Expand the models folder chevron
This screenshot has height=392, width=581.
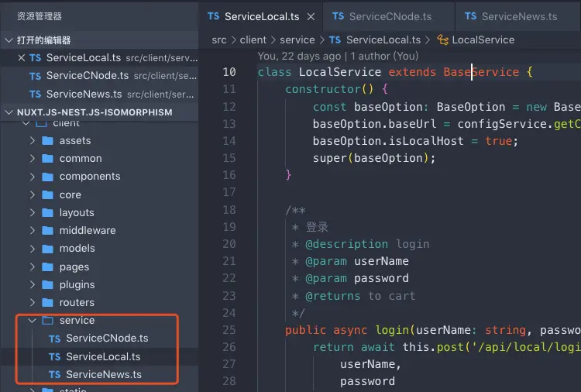point(33,248)
